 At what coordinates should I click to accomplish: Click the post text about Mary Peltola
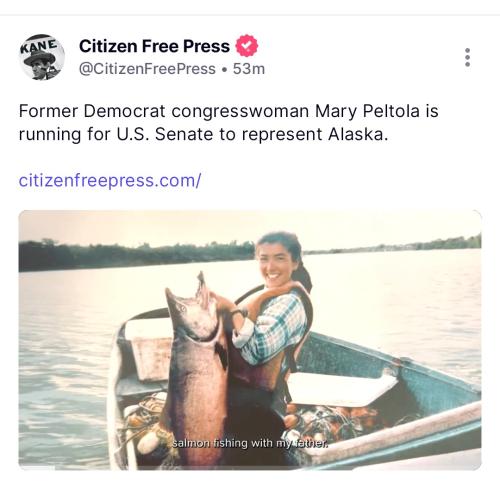tap(229, 123)
